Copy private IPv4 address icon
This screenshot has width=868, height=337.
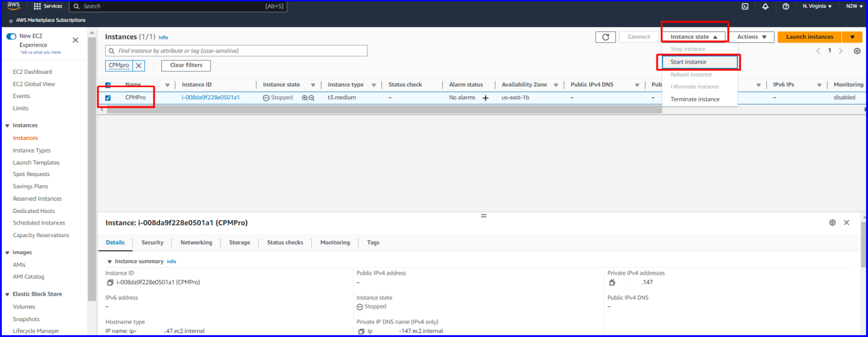click(x=612, y=283)
